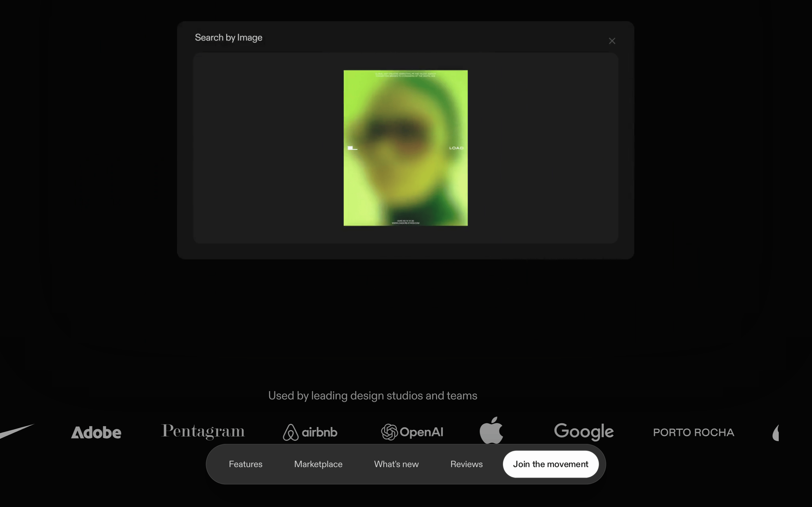Click the white L mark on poster
This screenshot has height=507, width=812.
tap(352, 148)
